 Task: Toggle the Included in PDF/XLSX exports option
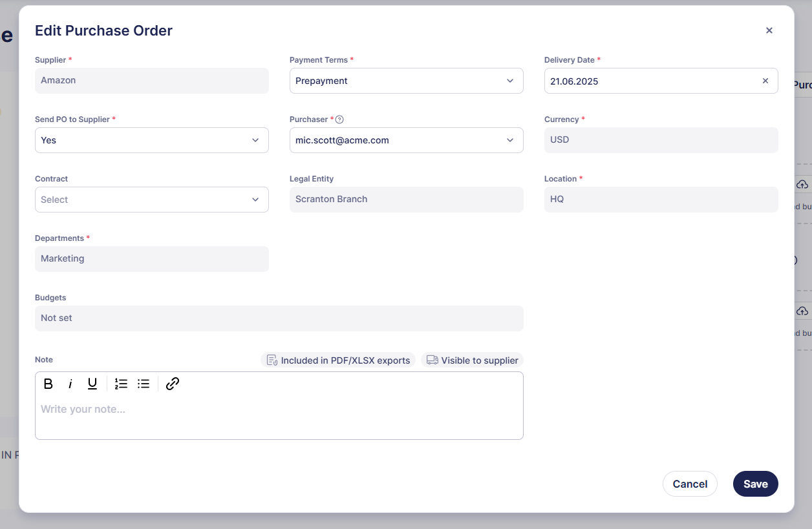(339, 360)
